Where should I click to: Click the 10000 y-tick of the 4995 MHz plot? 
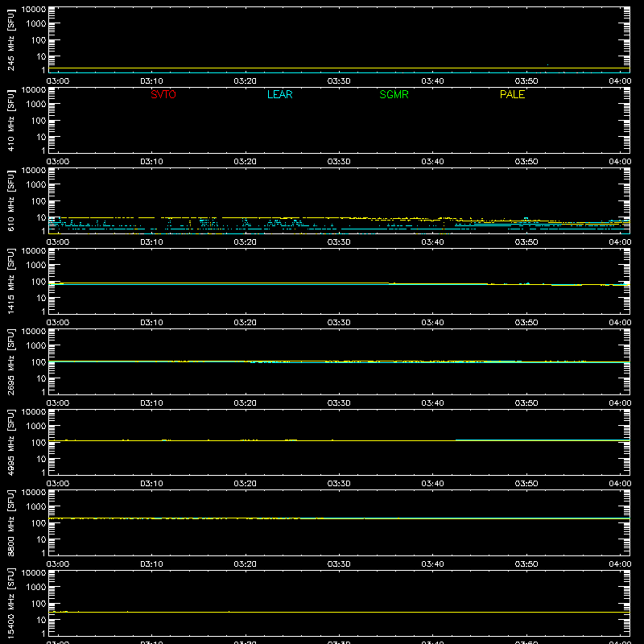pos(34,412)
